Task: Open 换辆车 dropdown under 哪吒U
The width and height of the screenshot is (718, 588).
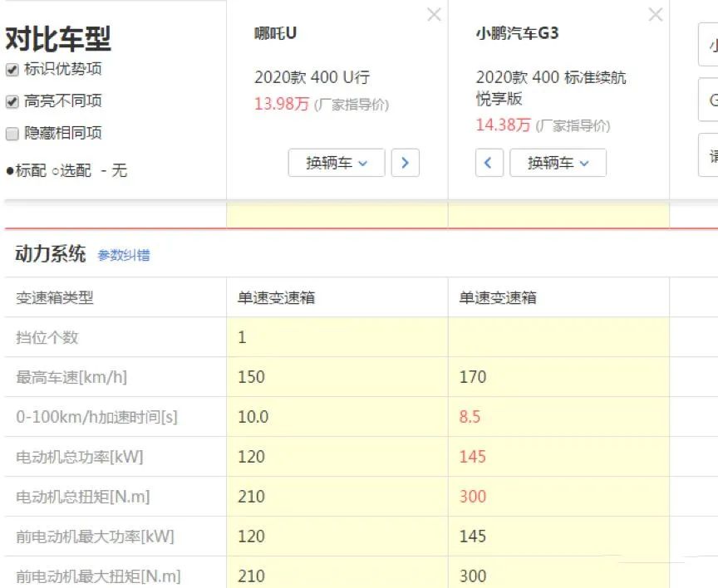Action: click(x=337, y=163)
